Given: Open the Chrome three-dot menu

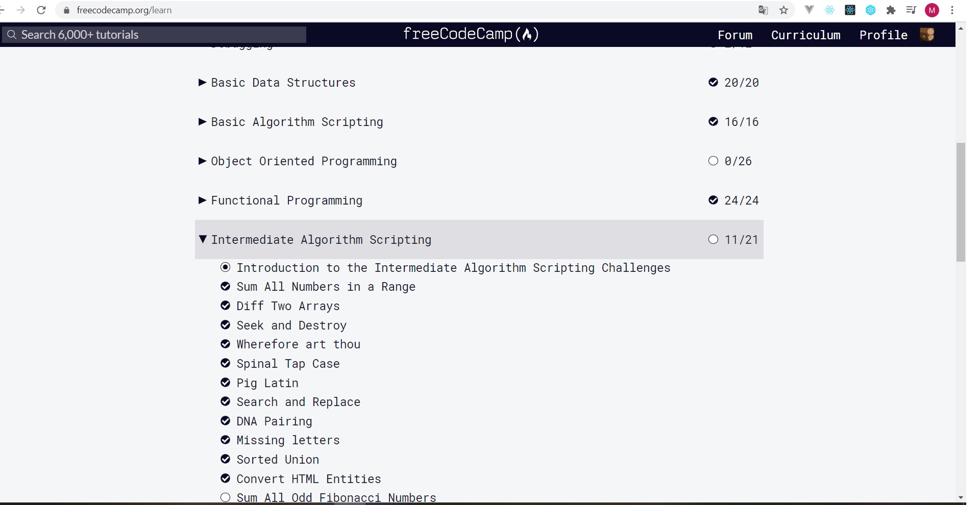Looking at the screenshot, I should tap(952, 10).
